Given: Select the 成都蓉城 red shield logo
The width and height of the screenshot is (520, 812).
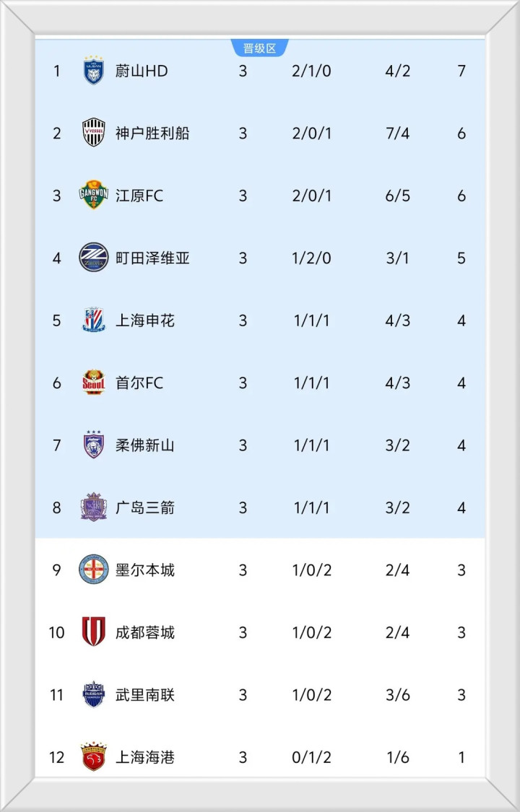Looking at the screenshot, I should coord(93,632).
